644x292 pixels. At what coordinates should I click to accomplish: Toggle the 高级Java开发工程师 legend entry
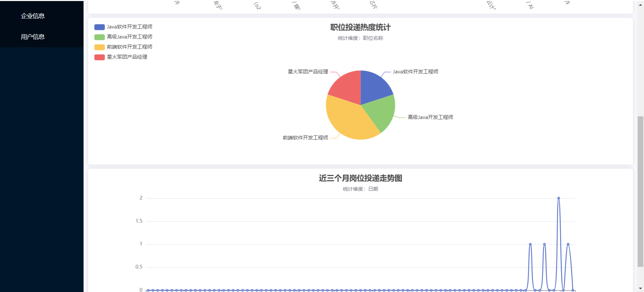pyautogui.click(x=123, y=37)
